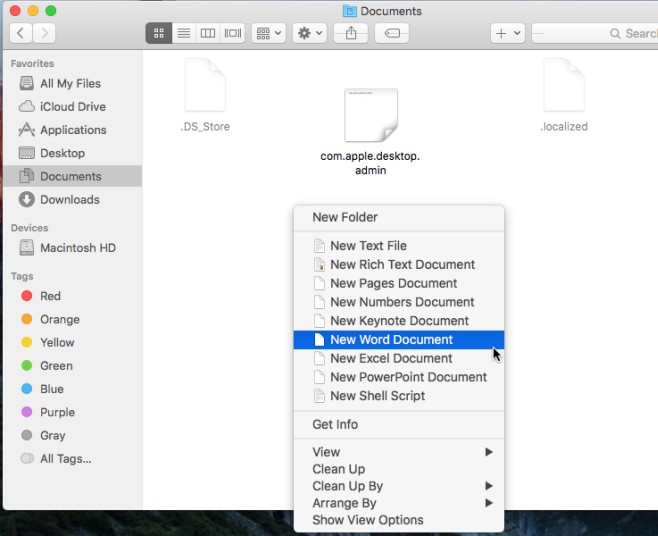
Task: Switch to column view
Action: click(208, 33)
